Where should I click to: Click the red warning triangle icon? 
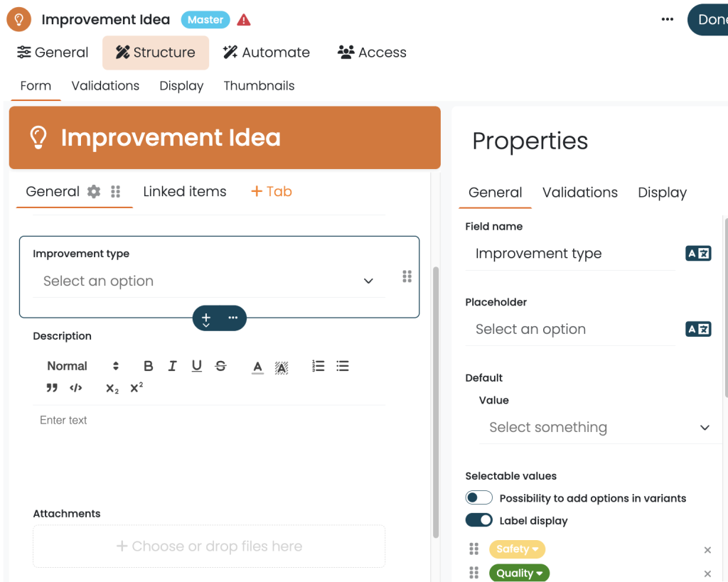click(244, 20)
